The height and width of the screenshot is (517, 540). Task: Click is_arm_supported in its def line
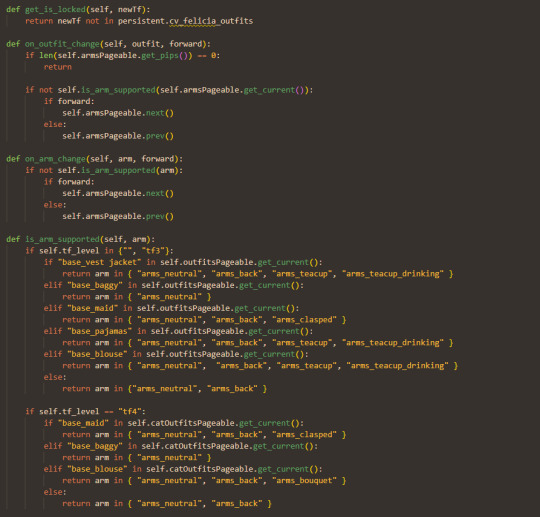pos(62,239)
